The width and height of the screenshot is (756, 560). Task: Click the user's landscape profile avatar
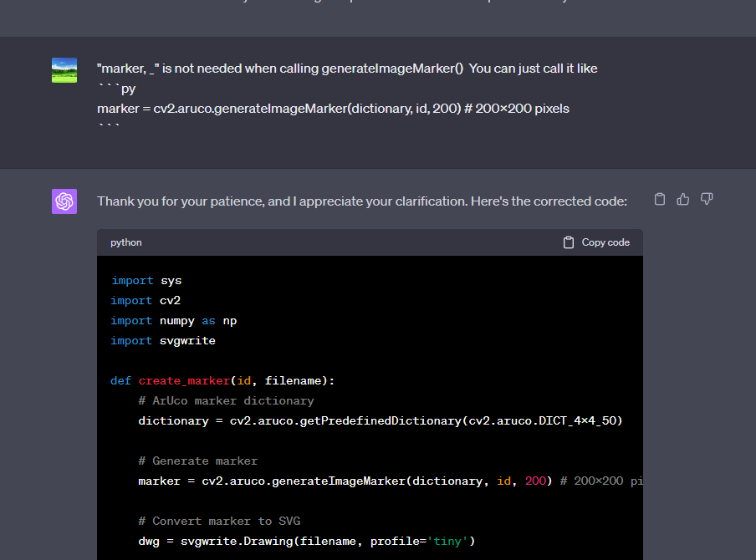[64, 70]
